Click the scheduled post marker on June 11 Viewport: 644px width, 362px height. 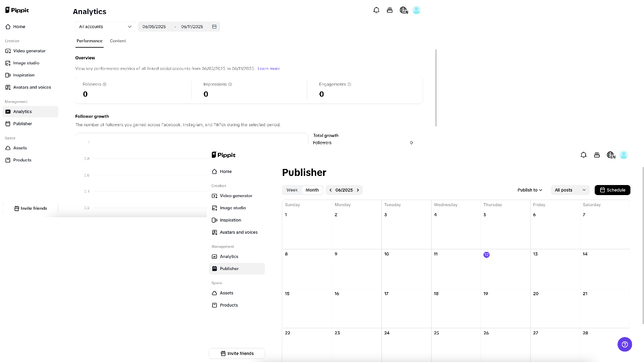[486, 254]
